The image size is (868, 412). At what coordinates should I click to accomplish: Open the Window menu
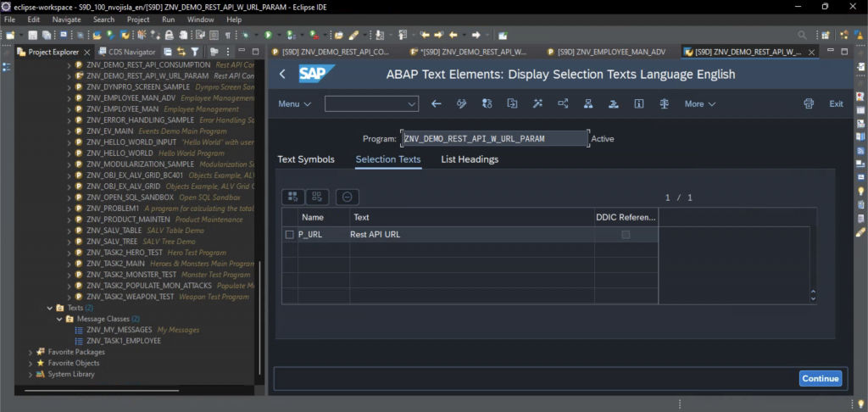pyautogui.click(x=200, y=19)
